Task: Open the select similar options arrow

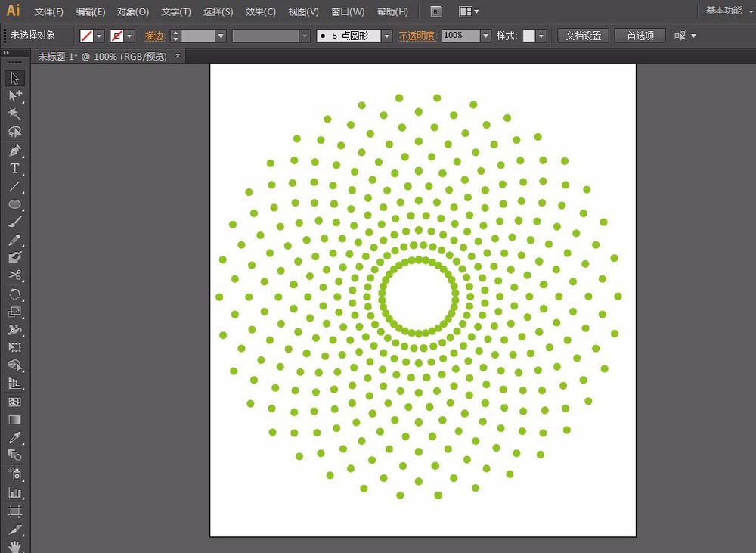Action: 694,36
